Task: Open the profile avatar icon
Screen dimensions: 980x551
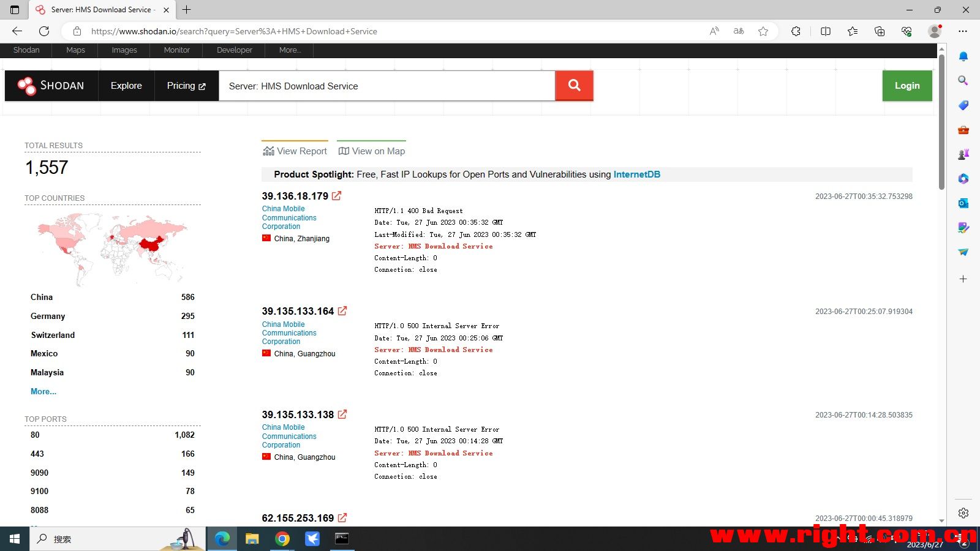Action: pos(935,31)
